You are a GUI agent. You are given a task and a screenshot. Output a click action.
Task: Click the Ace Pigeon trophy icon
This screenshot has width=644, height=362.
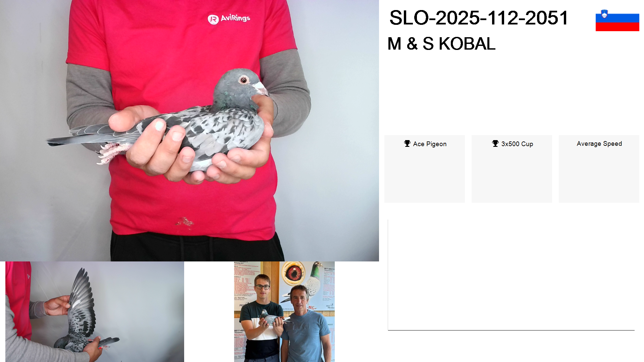point(407,143)
